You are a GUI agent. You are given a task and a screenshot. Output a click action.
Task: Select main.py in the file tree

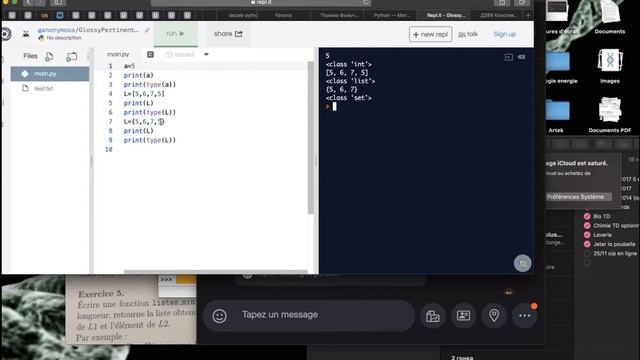(50, 74)
